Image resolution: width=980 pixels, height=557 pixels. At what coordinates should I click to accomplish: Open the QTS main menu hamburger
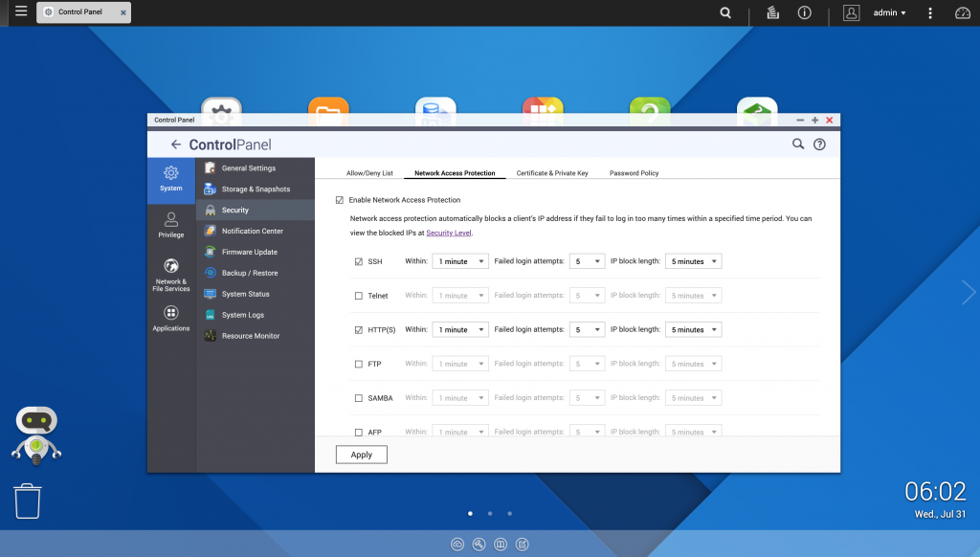point(21,12)
